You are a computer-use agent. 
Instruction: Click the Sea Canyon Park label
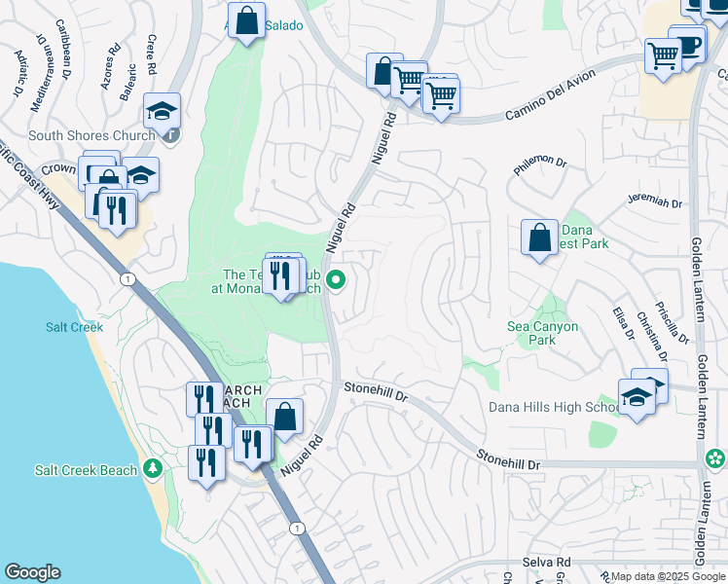542,333
